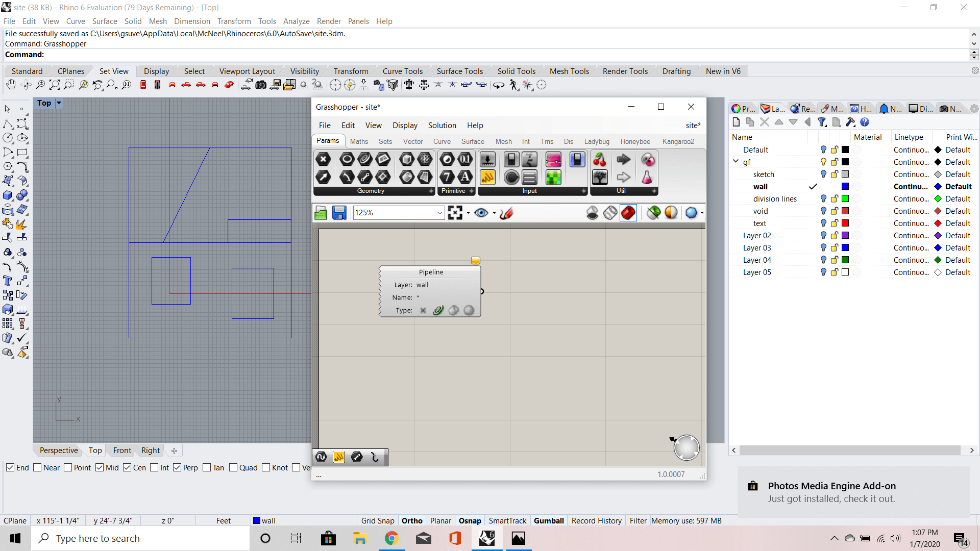Expand the Geometry panel in Params
The image size is (980, 551).
pyautogui.click(x=431, y=191)
